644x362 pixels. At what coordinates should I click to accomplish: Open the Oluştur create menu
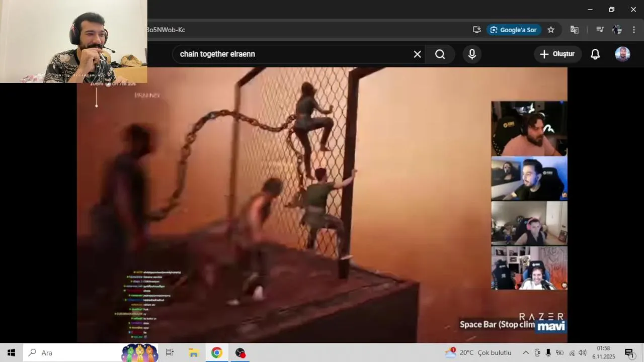[x=557, y=54]
